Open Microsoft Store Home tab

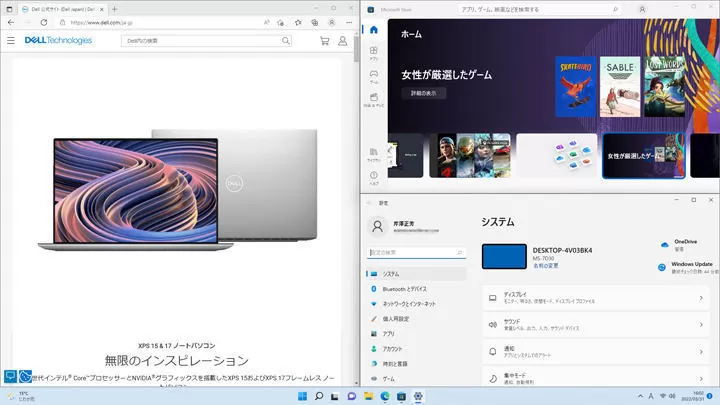click(x=374, y=30)
